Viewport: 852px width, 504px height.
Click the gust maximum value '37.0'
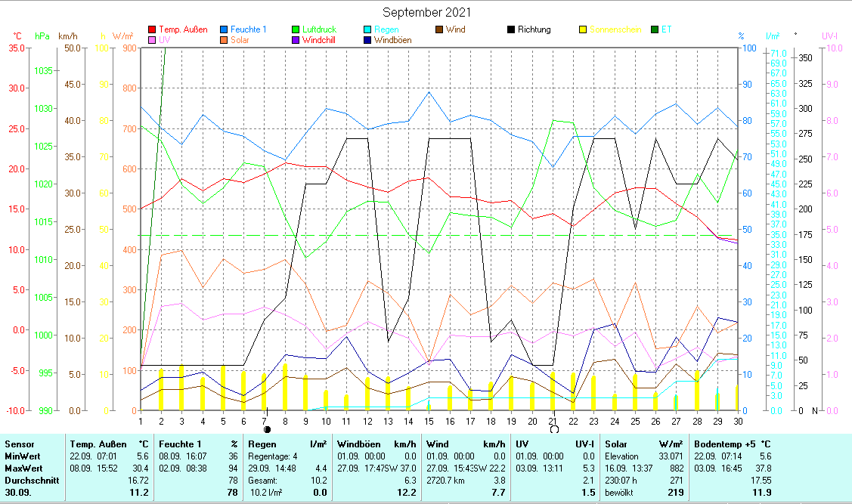(x=408, y=468)
